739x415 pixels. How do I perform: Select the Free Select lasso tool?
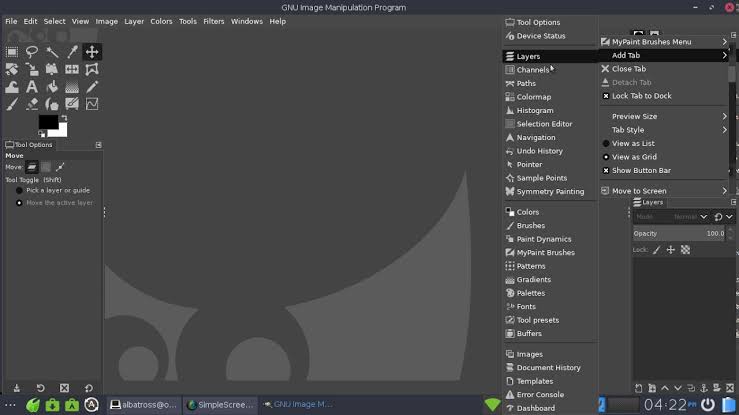(x=32, y=52)
